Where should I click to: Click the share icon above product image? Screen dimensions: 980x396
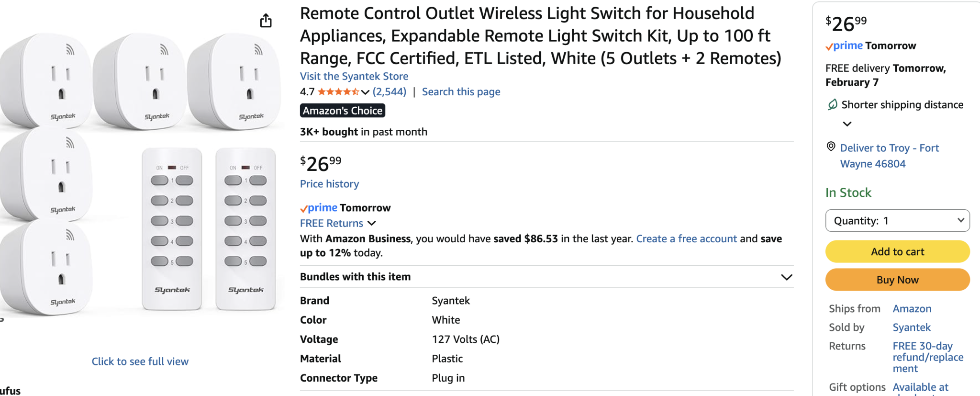click(x=266, y=21)
